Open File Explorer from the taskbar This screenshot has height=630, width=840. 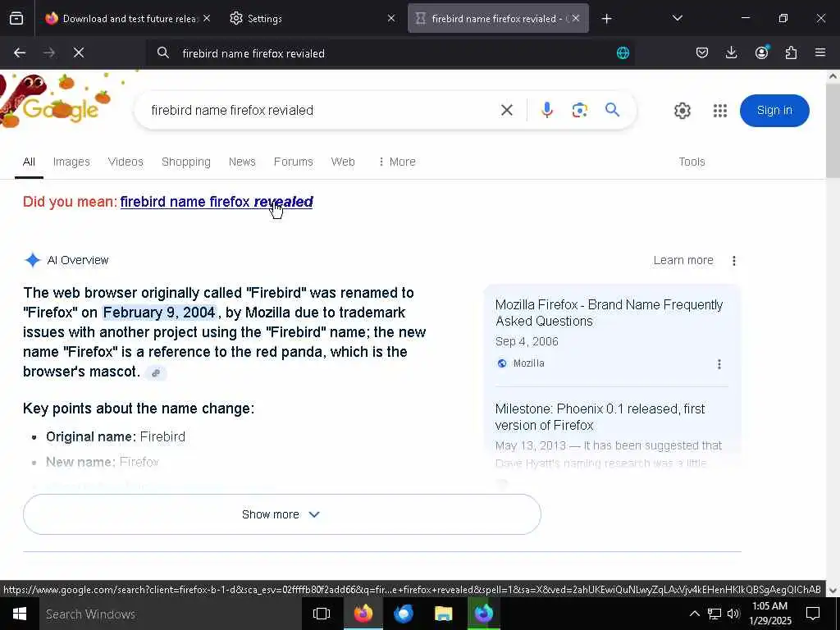point(443,614)
